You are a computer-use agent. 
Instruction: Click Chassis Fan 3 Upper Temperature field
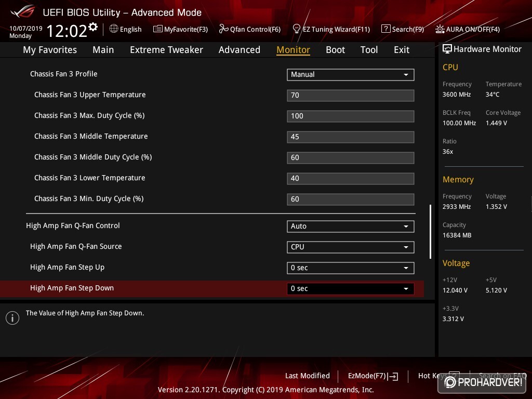pyautogui.click(x=351, y=96)
